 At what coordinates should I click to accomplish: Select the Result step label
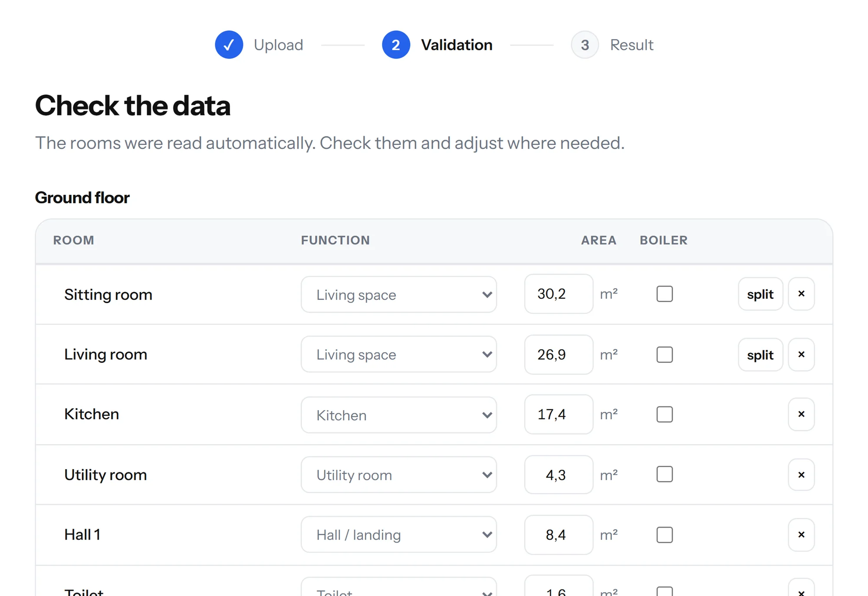631,45
